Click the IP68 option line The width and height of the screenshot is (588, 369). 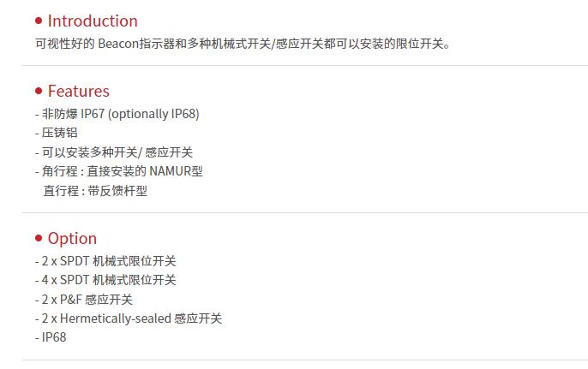[x=51, y=337]
